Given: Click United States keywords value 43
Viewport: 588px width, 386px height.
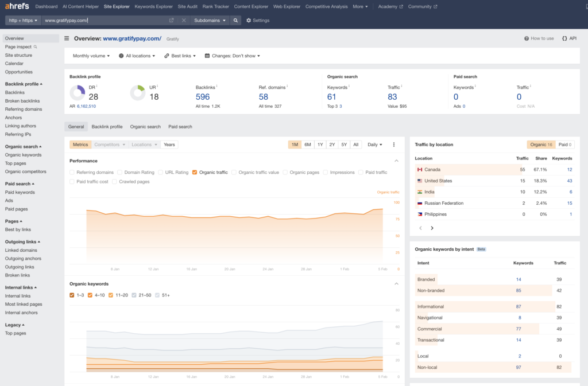Looking at the screenshot, I should (x=569, y=181).
